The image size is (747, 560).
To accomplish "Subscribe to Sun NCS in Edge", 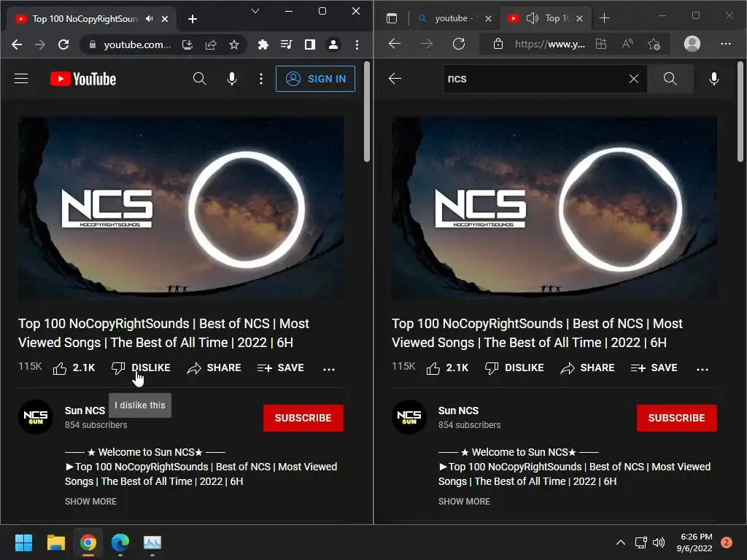I will tap(676, 418).
